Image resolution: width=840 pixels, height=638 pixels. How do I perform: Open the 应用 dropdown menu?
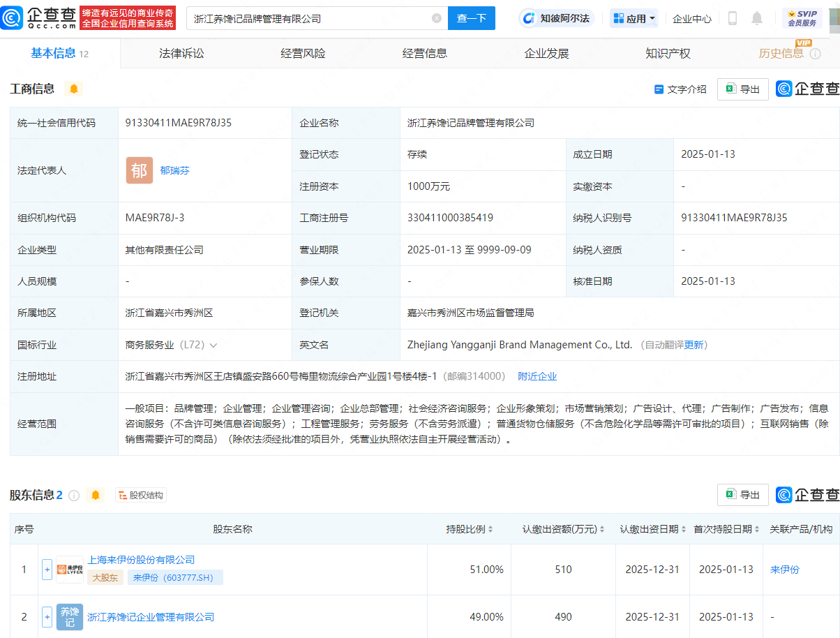coord(634,18)
